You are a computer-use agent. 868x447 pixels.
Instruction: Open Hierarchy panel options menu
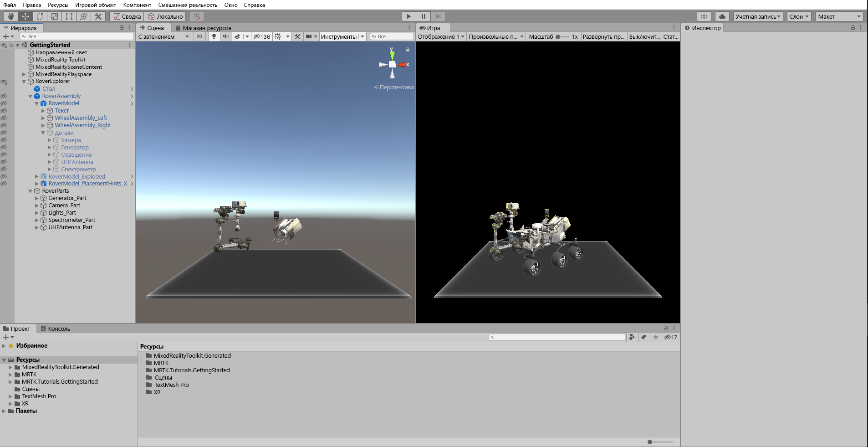pos(130,28)
